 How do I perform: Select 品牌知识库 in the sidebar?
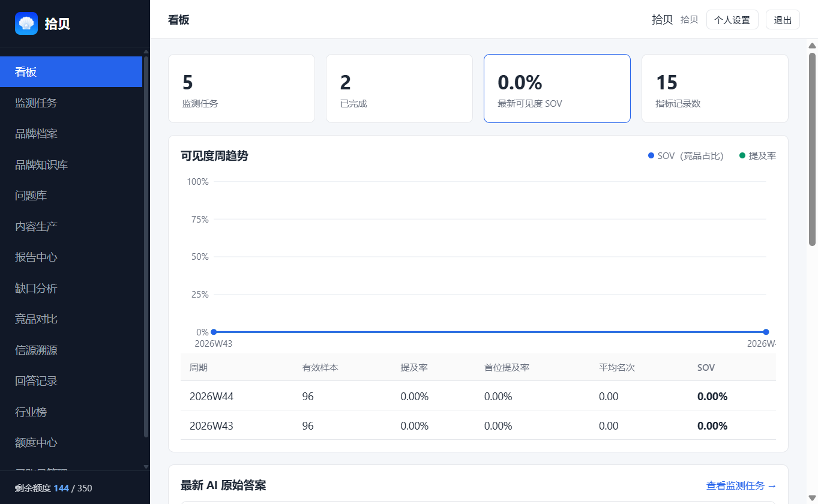(71, 164)
